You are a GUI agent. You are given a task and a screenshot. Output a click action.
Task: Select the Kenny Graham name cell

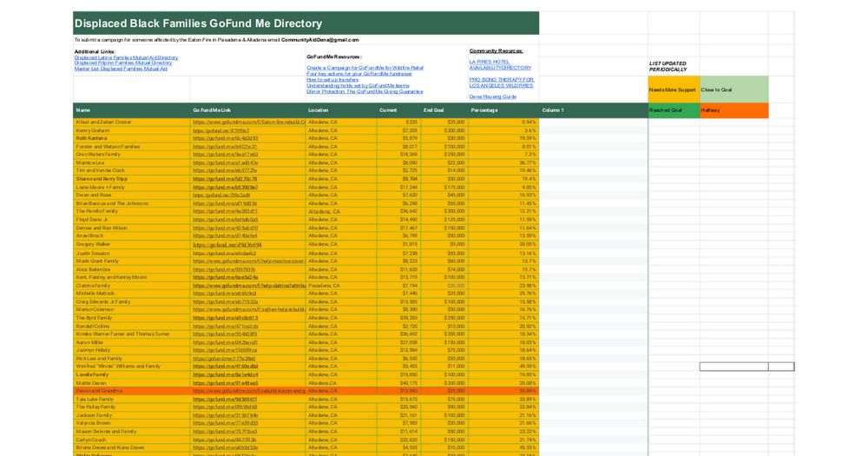(132, 130)
